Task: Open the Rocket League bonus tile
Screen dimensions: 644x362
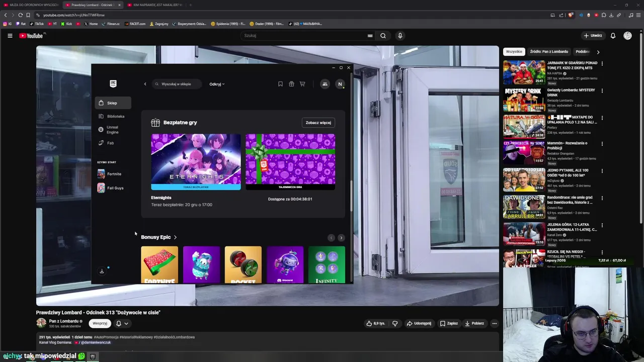Action: pos(243,265)
